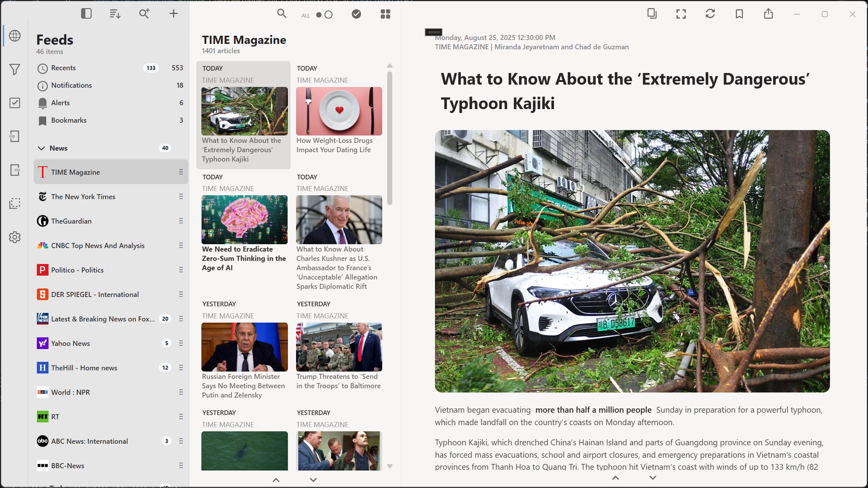Add a new feed with plus icon
Screen dimensions: 868x488
(173, 14)
